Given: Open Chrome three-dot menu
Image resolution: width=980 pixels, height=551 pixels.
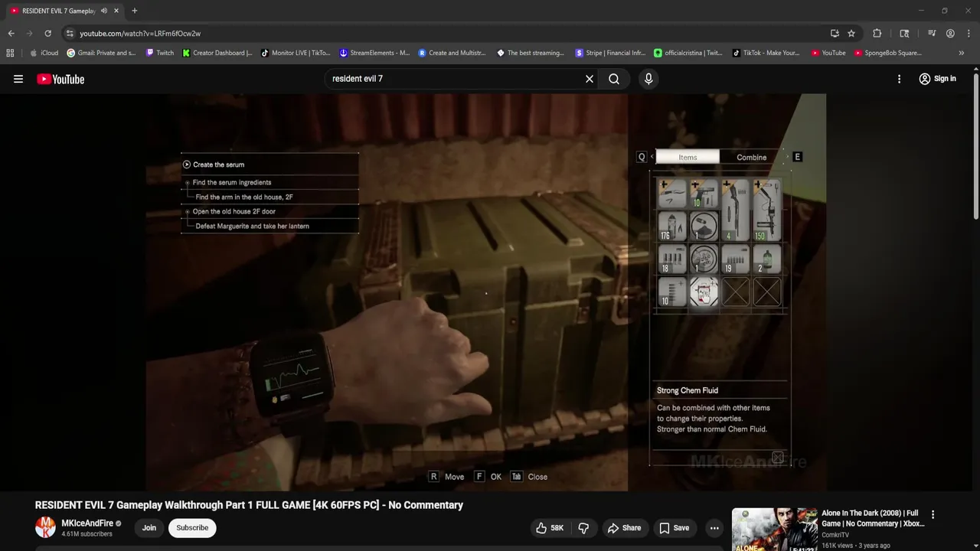Looking at the screenshot, I should pyautogui.click(x=968, y=34).
